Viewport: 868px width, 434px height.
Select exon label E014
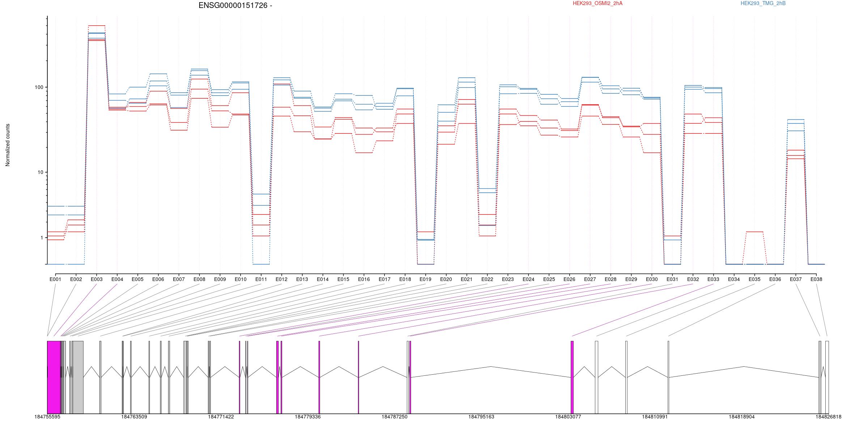coord(323,279)
